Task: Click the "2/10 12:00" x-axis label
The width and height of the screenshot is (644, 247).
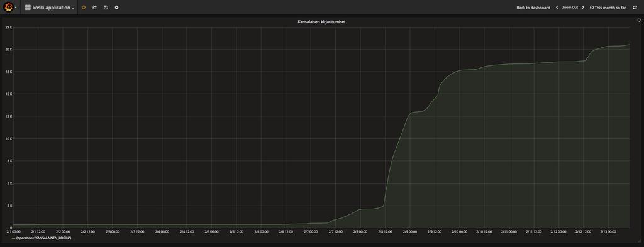Action: (x=484, y=231)
